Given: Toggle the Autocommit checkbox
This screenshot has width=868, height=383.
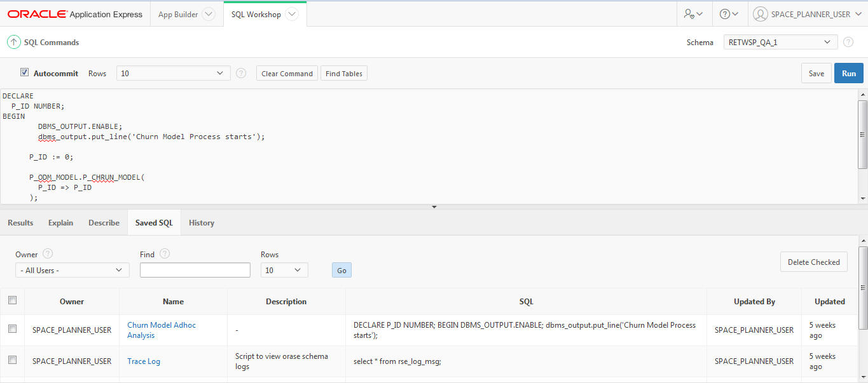Looking at the screenshot, I should [24, 72].
